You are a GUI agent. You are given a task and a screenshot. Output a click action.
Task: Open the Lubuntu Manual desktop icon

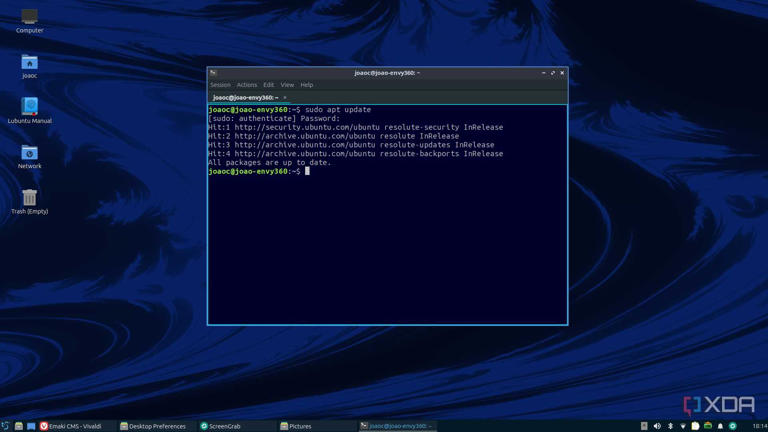point(29,110)
